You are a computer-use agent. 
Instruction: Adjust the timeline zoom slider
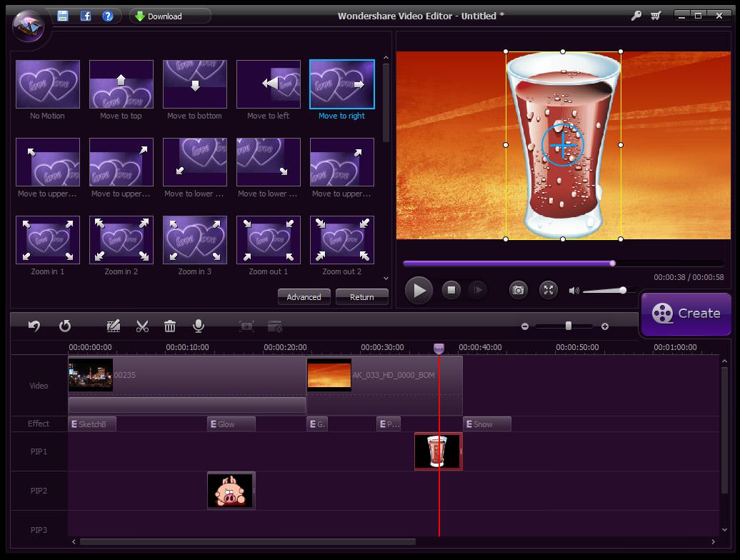pyautogui.click(x=569, y=326)
